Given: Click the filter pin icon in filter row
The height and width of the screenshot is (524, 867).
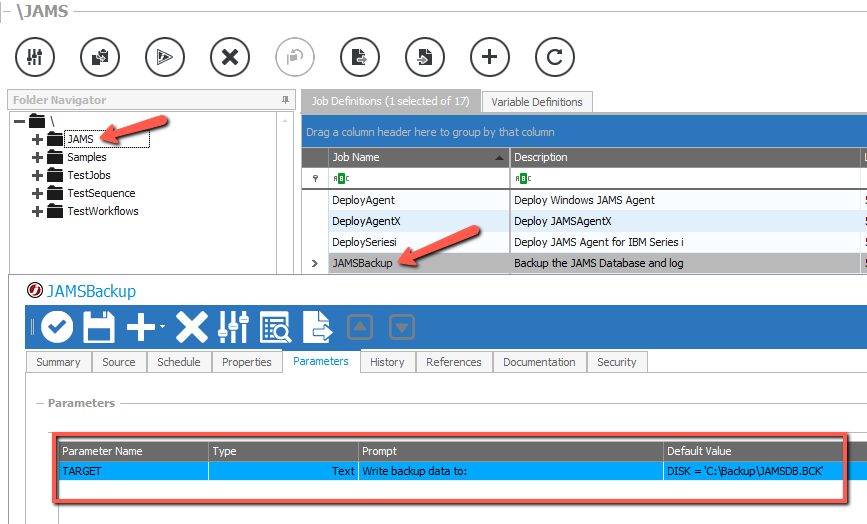Looking at the screenshot, I should point(315,178).
